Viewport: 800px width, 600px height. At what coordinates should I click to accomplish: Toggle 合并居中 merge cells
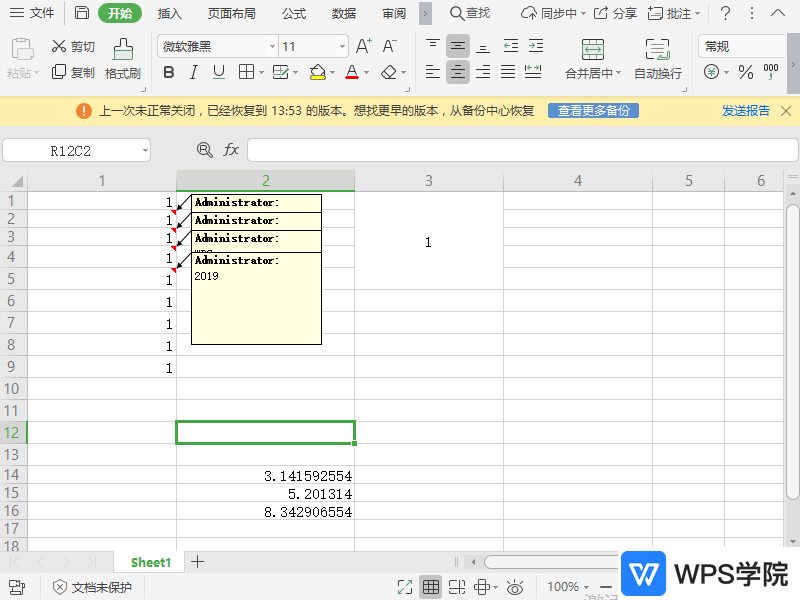coord(594,62)
